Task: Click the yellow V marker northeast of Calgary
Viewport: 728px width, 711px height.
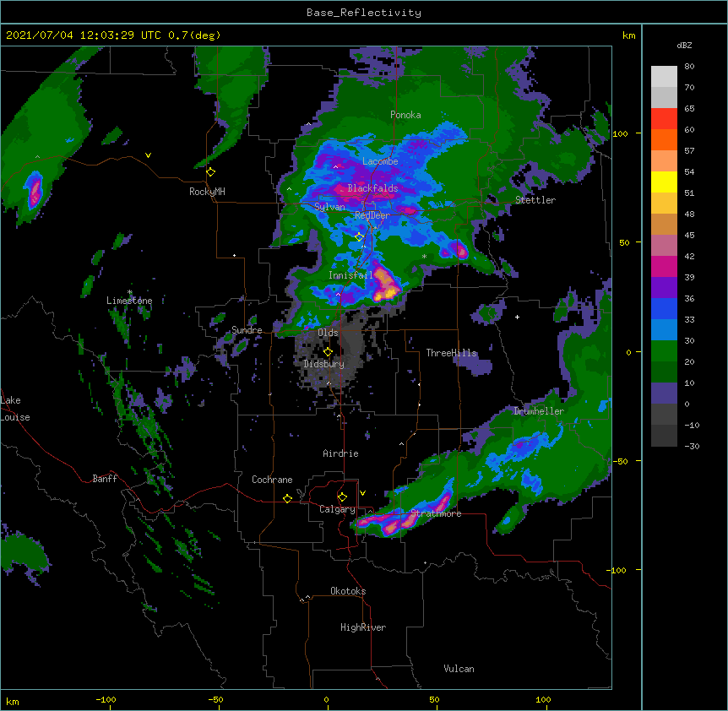Action: coord(362,493)
